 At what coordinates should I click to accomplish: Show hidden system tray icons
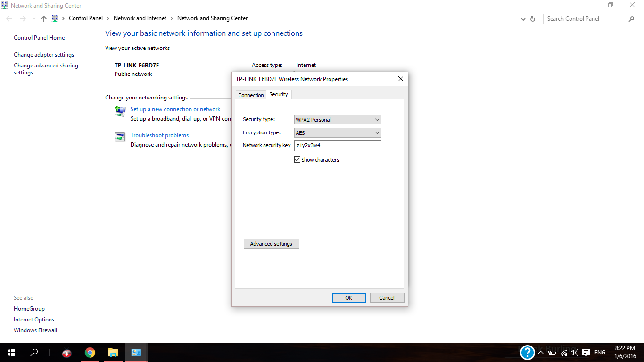coord(541,353)
